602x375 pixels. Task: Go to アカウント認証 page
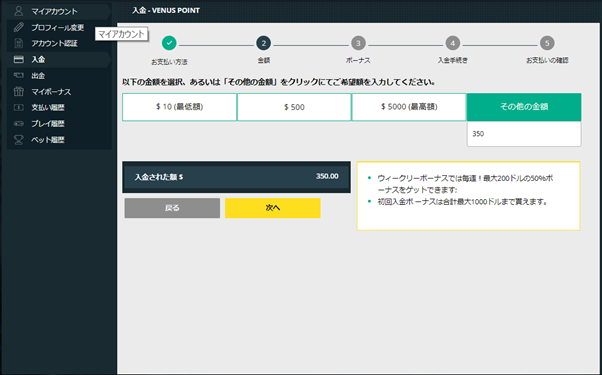pos(59,43)
